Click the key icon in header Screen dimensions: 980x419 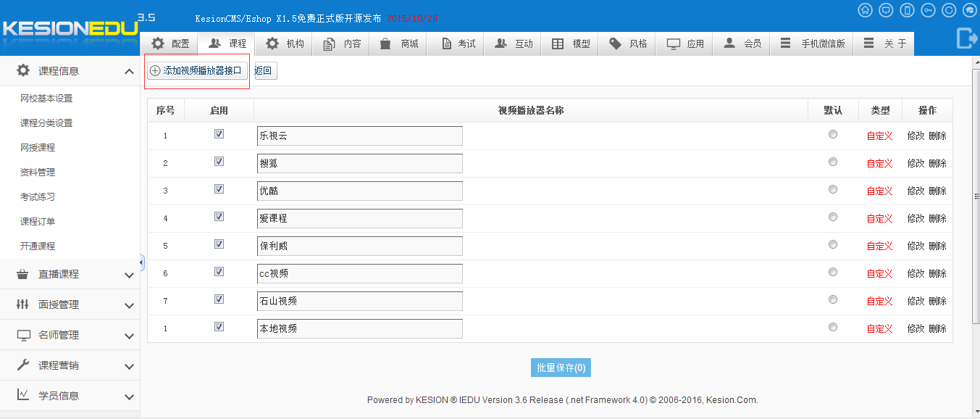click(x=928, y=10)
